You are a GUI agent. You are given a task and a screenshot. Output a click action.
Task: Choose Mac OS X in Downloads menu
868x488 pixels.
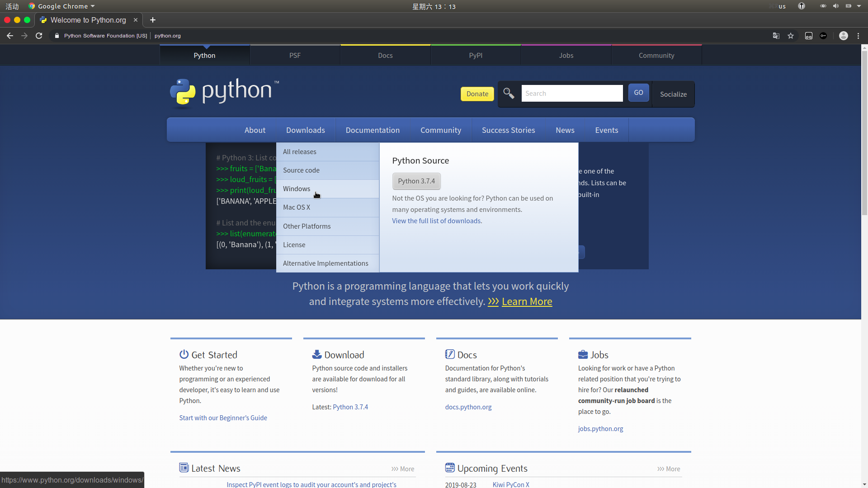point(328,207)
